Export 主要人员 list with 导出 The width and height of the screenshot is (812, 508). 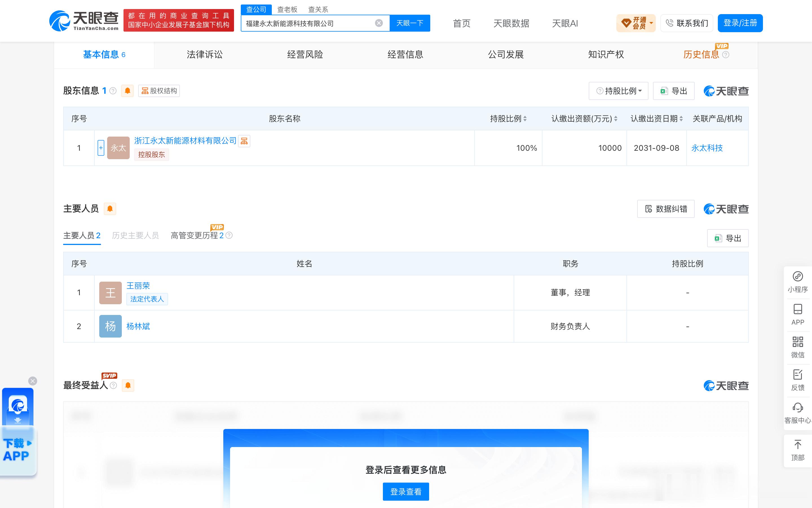[728, 238]
